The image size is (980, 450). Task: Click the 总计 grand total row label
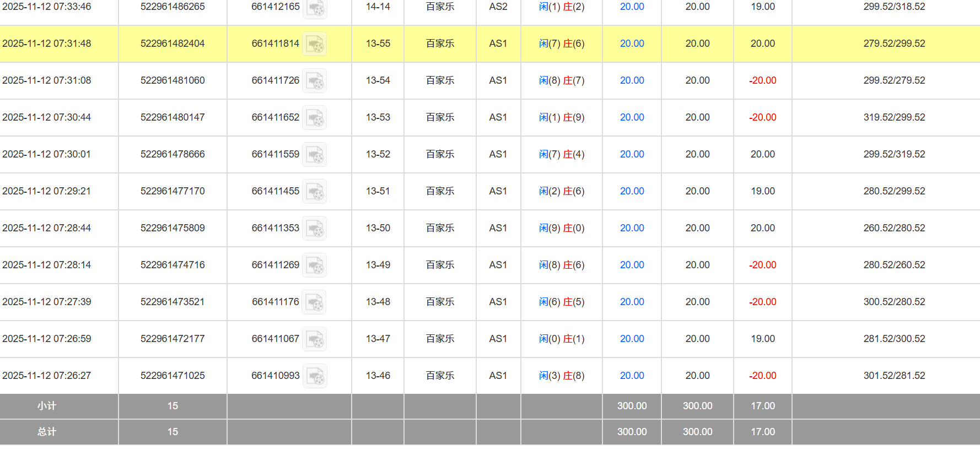coord(47,432)
